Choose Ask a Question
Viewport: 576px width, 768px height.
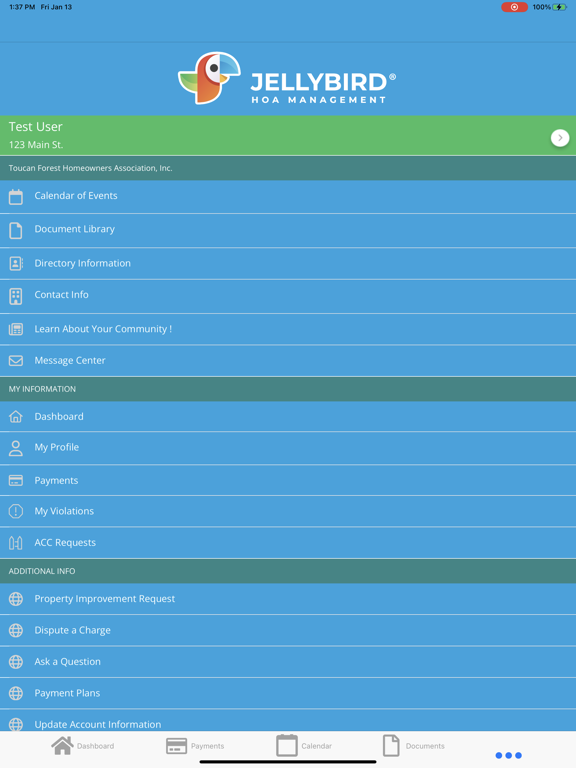tap(288, 662)
